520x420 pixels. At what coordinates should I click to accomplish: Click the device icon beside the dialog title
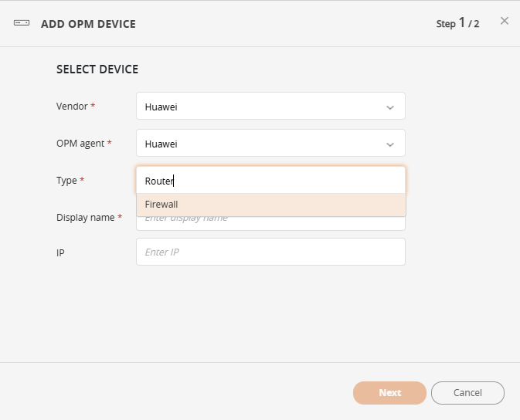(x=22, y=24)
